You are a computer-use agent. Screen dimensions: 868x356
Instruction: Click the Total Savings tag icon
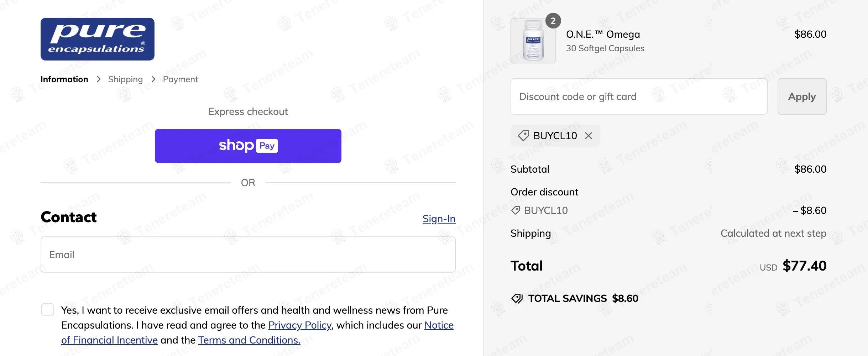517,298
